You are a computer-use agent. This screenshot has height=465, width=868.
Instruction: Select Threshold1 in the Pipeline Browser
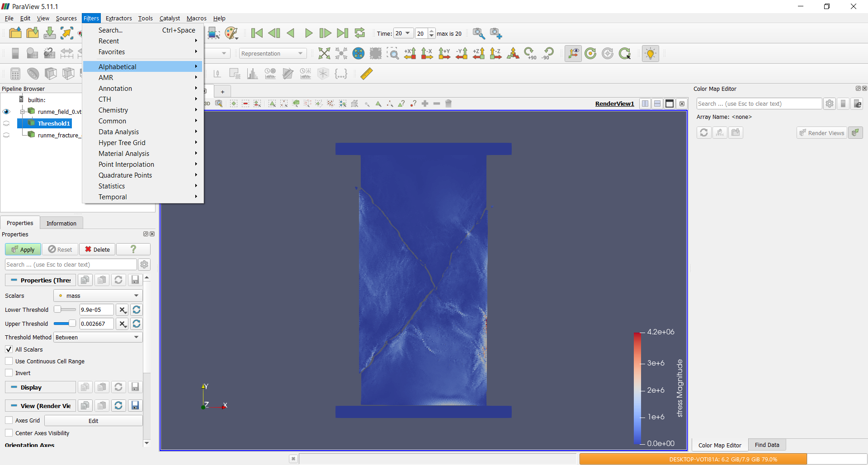click(54, 123)
